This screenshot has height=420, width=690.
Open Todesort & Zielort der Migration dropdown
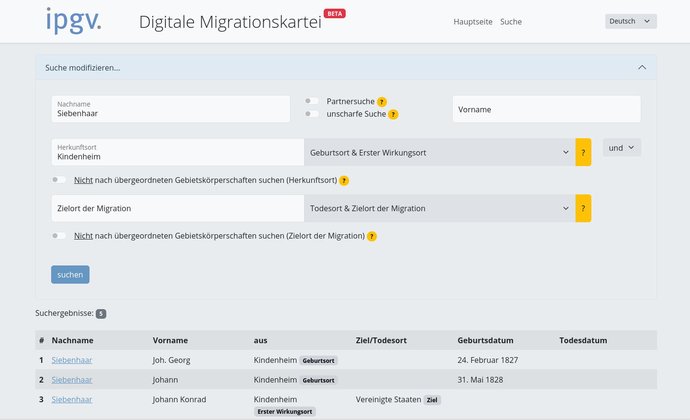(440, 208)
